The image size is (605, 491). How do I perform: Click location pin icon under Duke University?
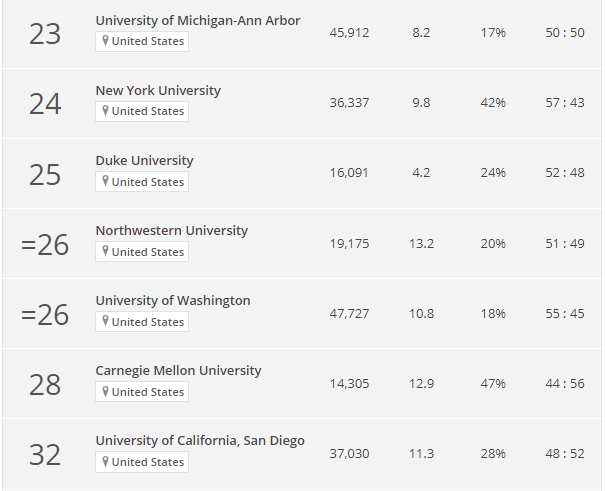pyautogui.click(x=105, y=181)
